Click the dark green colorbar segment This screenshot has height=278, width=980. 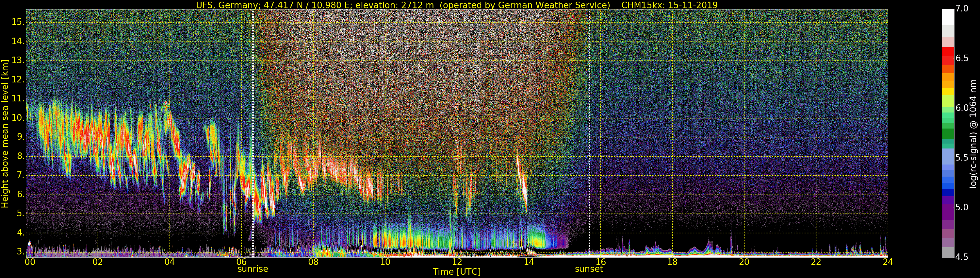point(948,134)
